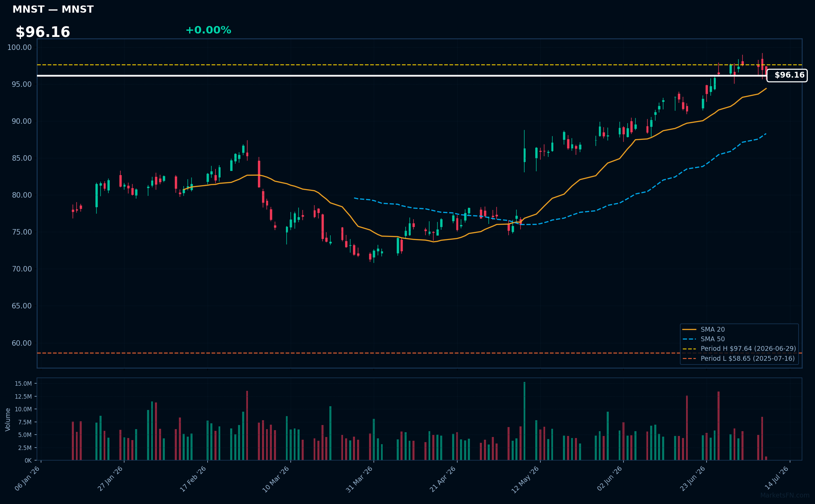Click the orange dashed Period Low line
815x504 pixels.
419,353
